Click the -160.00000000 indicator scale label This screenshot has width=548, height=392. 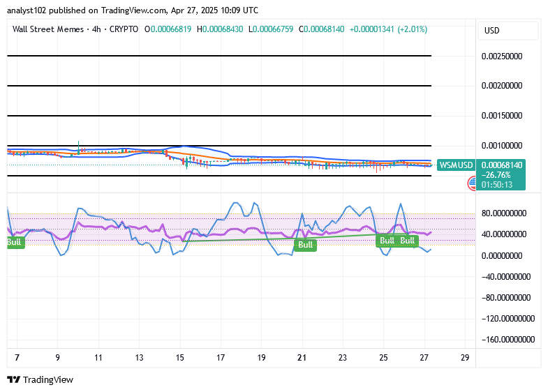click(508, 340)
